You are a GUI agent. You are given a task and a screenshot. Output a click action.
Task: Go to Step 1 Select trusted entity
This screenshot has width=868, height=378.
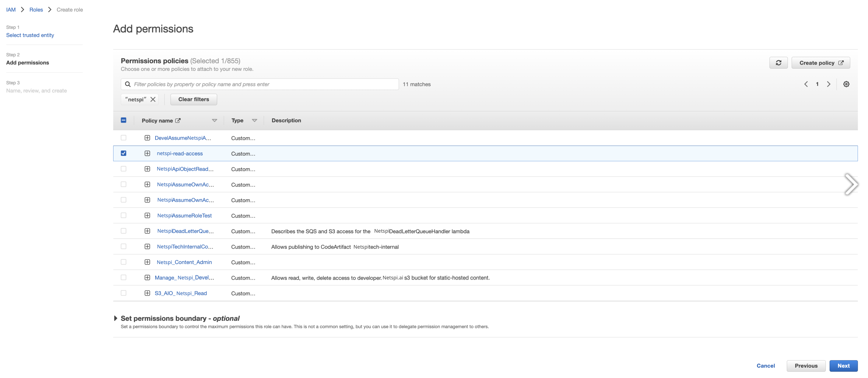[x=30, y=35]
